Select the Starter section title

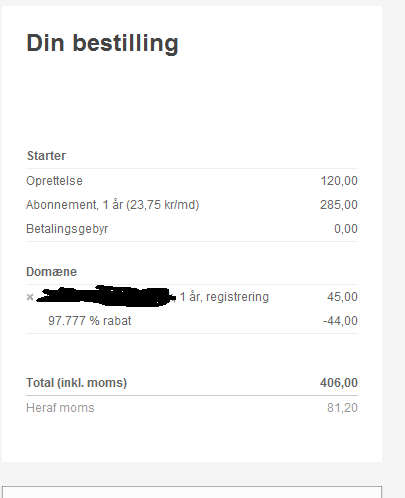tap(46, 156)
